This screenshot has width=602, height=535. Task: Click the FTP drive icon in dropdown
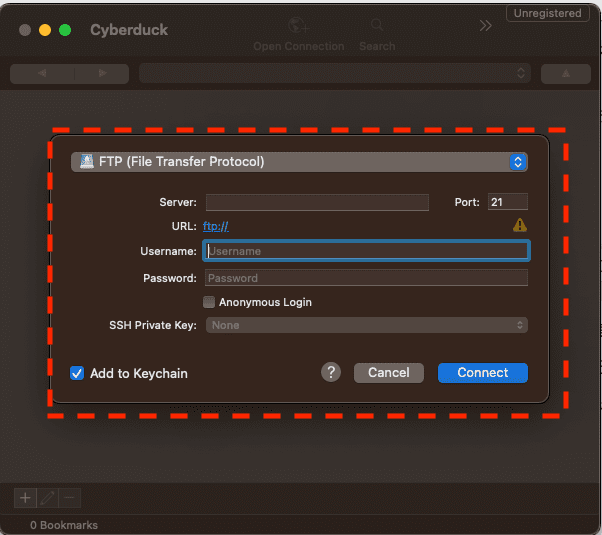(x=87, y=162)
